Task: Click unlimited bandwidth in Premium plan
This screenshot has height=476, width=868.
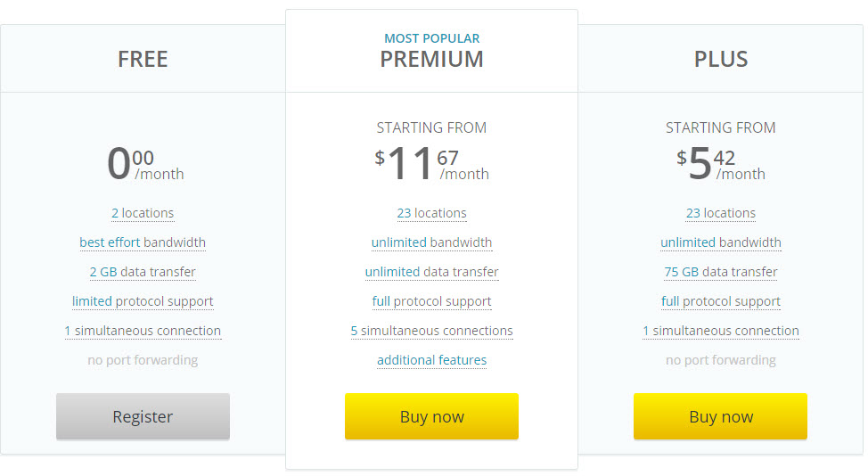Action: click(x=432, y=242)
